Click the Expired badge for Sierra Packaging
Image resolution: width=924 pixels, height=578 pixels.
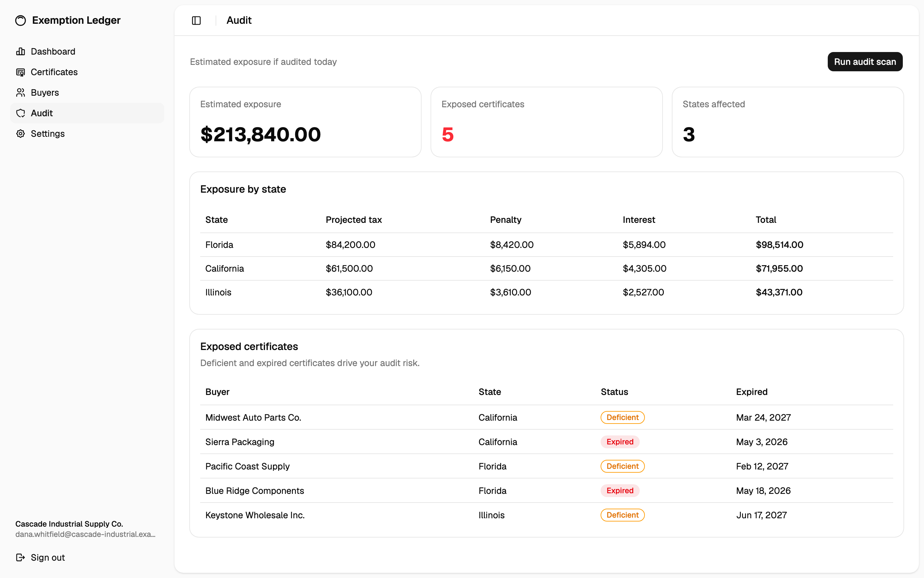[x=620, y=442]
